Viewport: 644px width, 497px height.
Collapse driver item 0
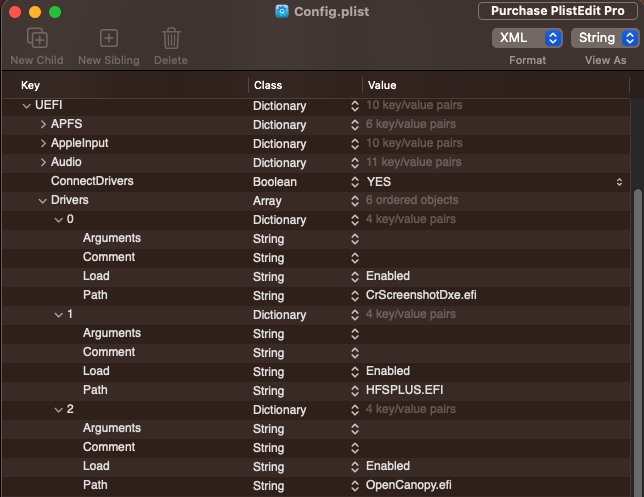pyautogui.click(x=59, y=220)
